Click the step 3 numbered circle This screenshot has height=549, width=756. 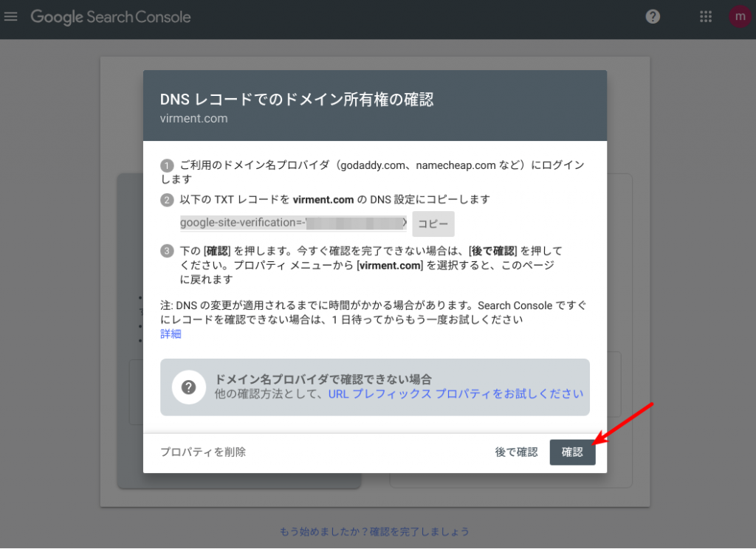click(166, 251)
